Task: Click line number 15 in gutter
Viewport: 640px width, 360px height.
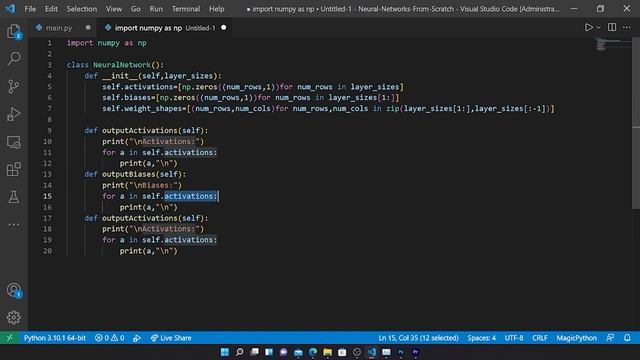Action: pyautogui.click(x=47, y=196)
